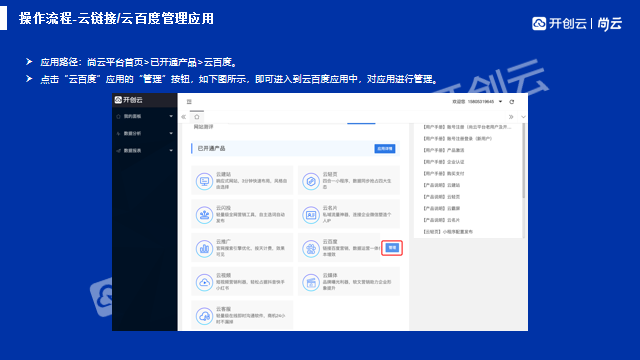Open the tab options chevron-down dropdown
Image resolution: width=640 pixels, height=360 pixels.
[x=523, y=117]
